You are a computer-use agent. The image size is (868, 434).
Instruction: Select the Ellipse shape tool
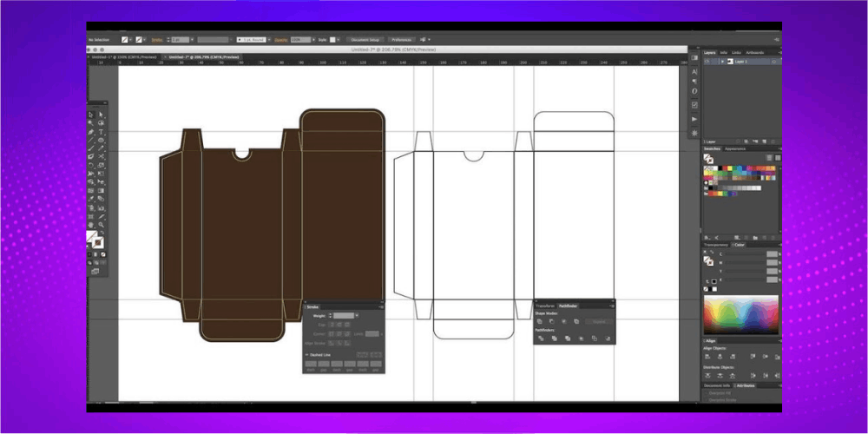(x=102, y=140)
